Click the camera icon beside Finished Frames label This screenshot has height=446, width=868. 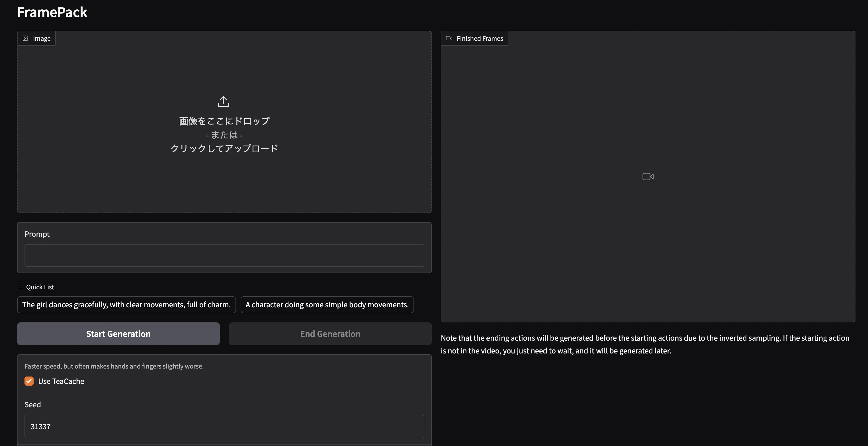(x=449, y=38)
